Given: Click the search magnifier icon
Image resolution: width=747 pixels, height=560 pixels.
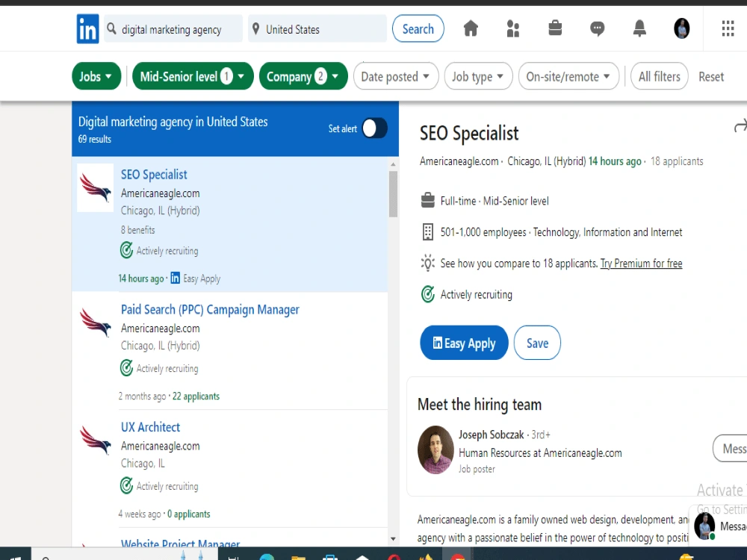Looking at the screenshot, I should pos(111,29).
